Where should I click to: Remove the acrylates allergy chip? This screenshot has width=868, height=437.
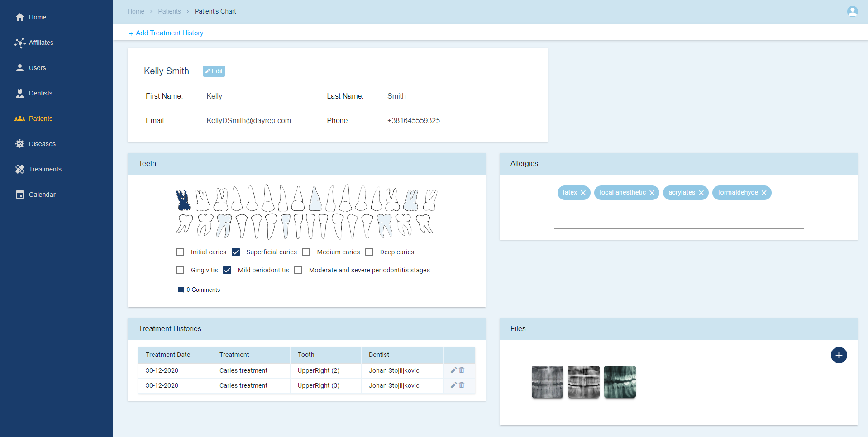click(701, 193)
